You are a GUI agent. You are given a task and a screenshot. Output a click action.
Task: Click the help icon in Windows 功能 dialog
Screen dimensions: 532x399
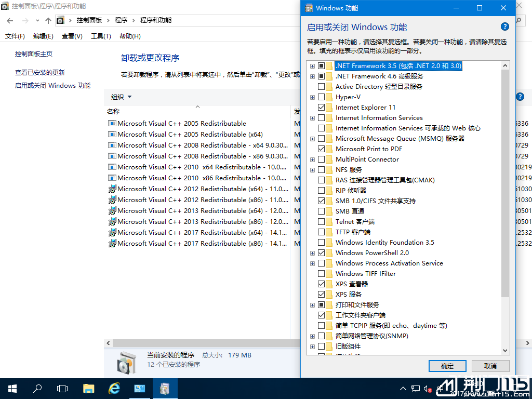point(504,26)
